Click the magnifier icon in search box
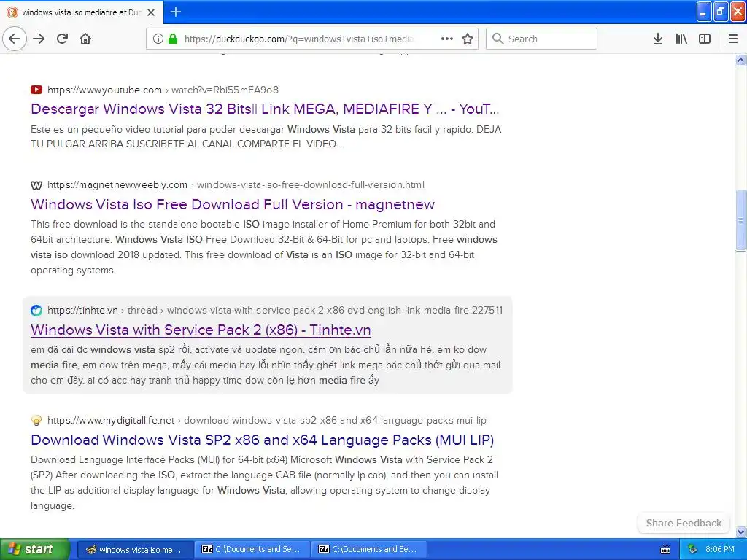This screenshot has width=747, height=560. tap(498, 39)
